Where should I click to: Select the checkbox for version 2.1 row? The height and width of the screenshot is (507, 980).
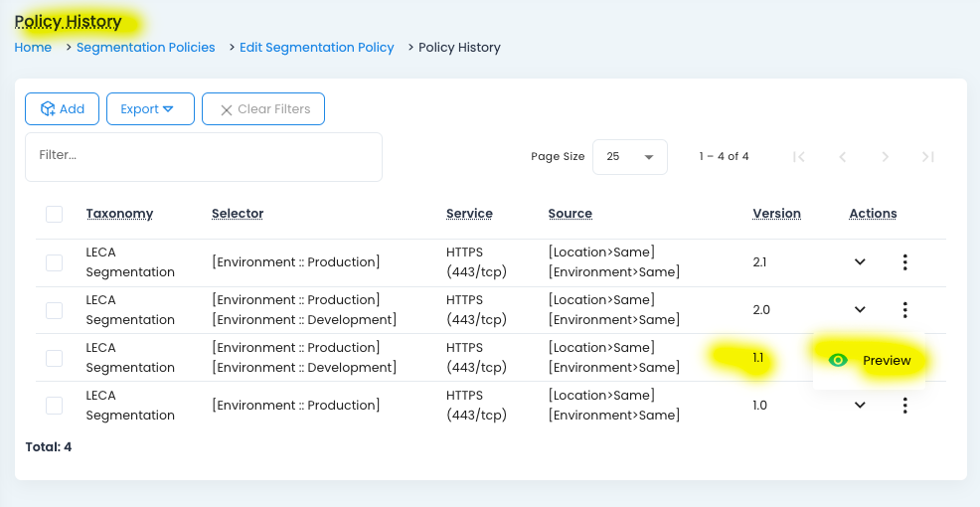(55, 262)
